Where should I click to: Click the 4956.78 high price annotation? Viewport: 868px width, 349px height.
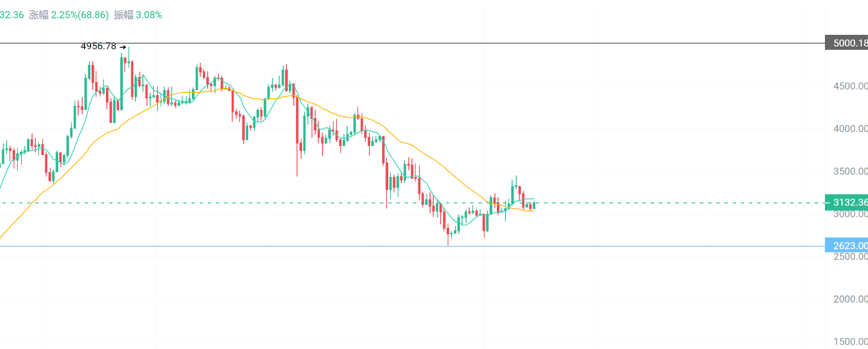(x=98, y=46)
